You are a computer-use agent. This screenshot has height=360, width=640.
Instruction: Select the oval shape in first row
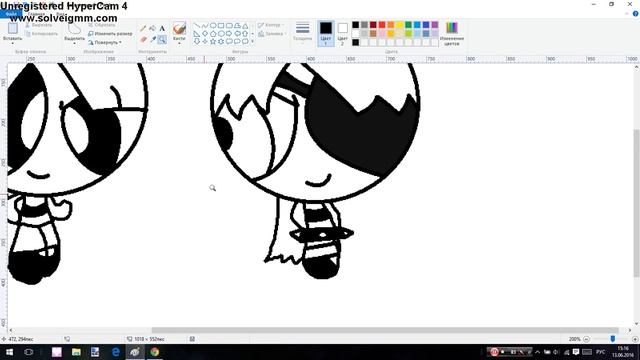point(213,26)
